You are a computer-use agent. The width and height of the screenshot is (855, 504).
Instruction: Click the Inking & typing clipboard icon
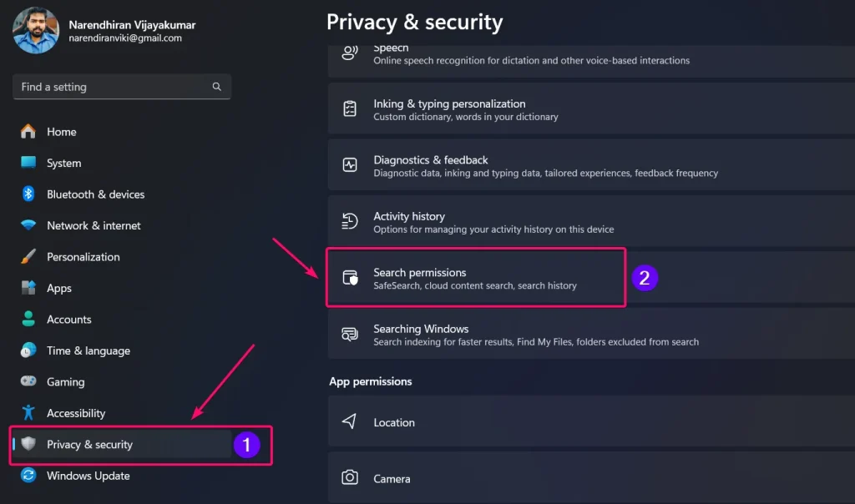click(350, 108)
